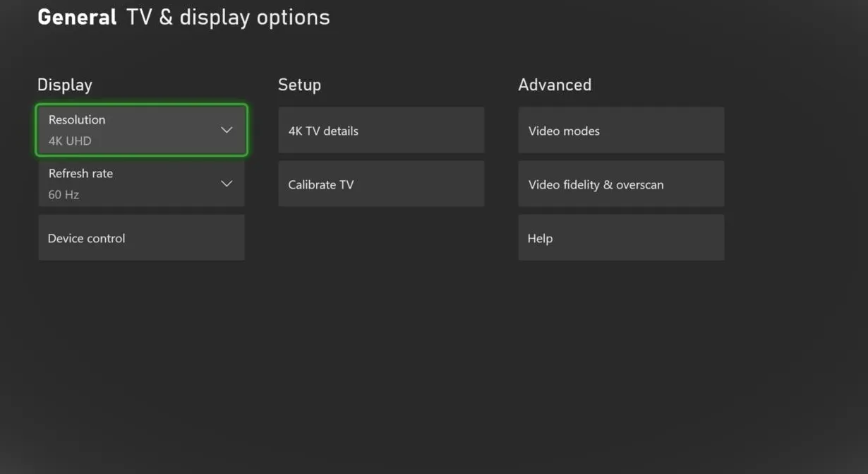868x474 pixels.
Task: Open Device control
Action: pyautogui.click(x=141, y=238)
